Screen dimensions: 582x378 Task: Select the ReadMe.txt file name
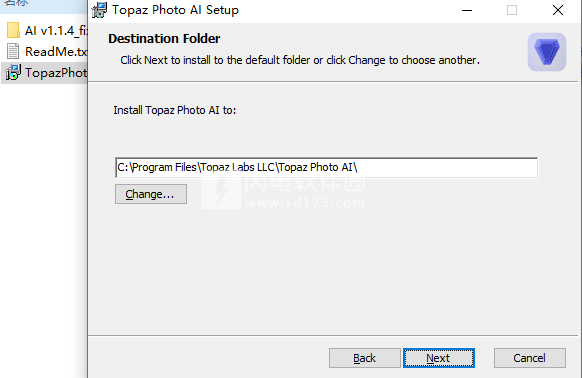coord(56,52)
